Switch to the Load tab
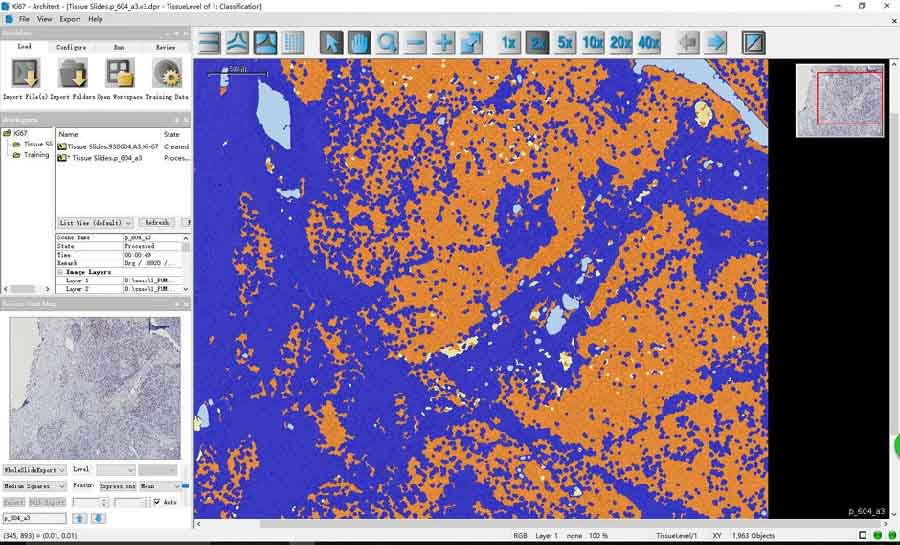 click(25, 47)
